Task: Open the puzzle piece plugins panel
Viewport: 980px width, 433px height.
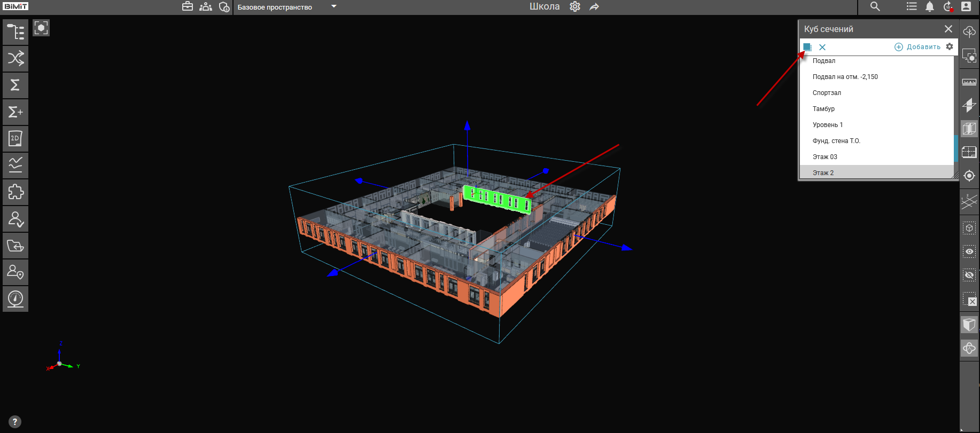Action: (x=15, y=192)
